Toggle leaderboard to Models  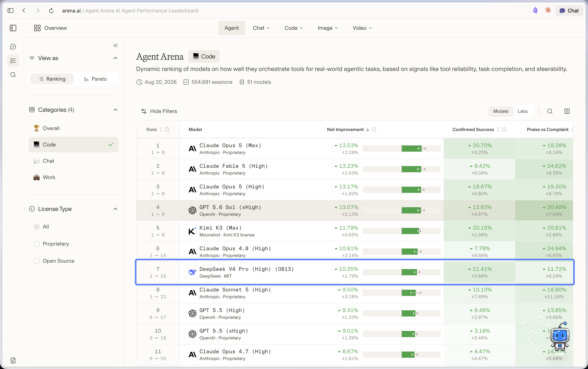pos(501,111)
